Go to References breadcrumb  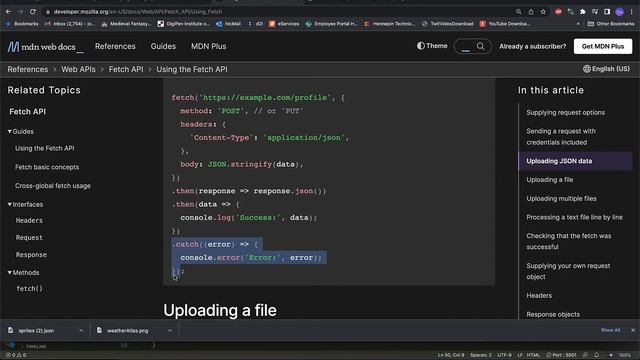28,69
